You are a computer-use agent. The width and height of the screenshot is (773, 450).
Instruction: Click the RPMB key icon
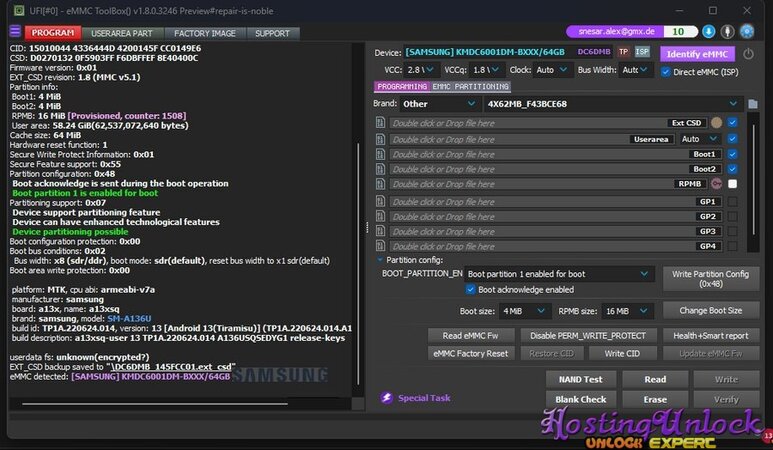click(x=716, y=185)
